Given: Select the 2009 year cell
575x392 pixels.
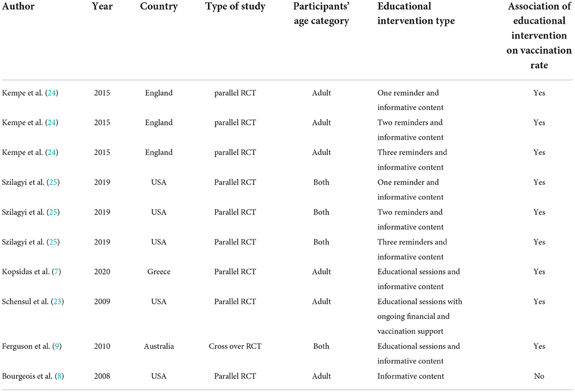Looking at the screenshot, I should click(100, 301).
